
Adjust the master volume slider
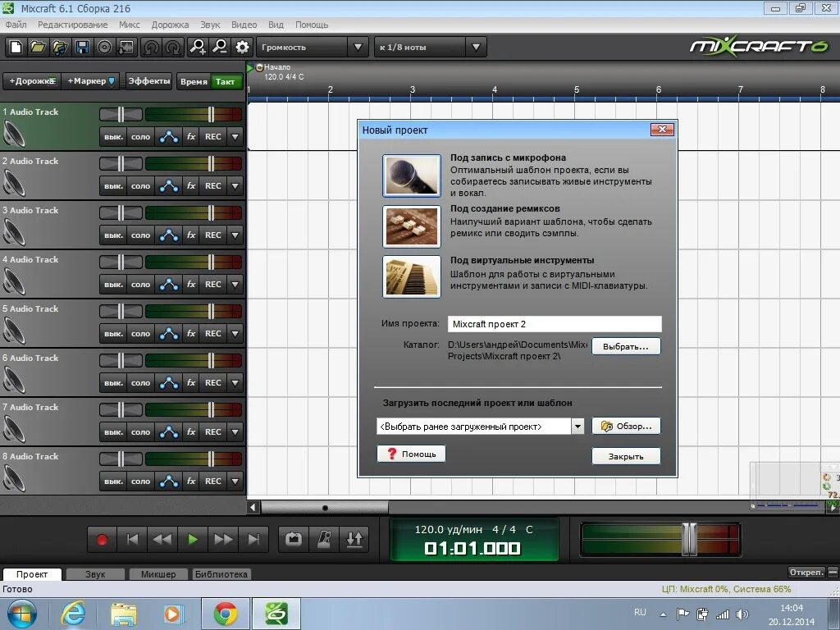coord(689,540)
